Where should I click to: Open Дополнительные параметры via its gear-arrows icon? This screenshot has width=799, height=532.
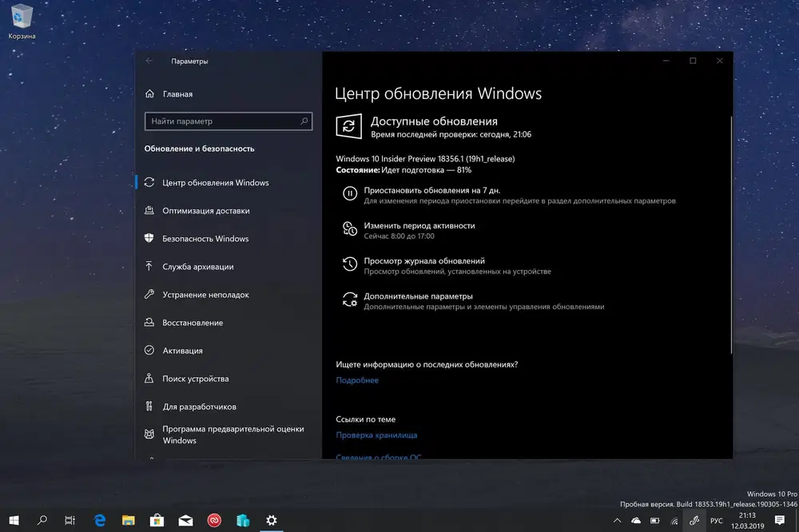pyautogui.click(x=349, y=298)
